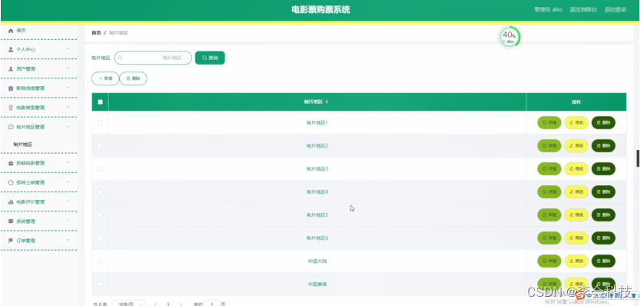The image size is (644, 306).
Task: Click the 电影评价管理 bar chart icon
Action: tap(11, 201)
